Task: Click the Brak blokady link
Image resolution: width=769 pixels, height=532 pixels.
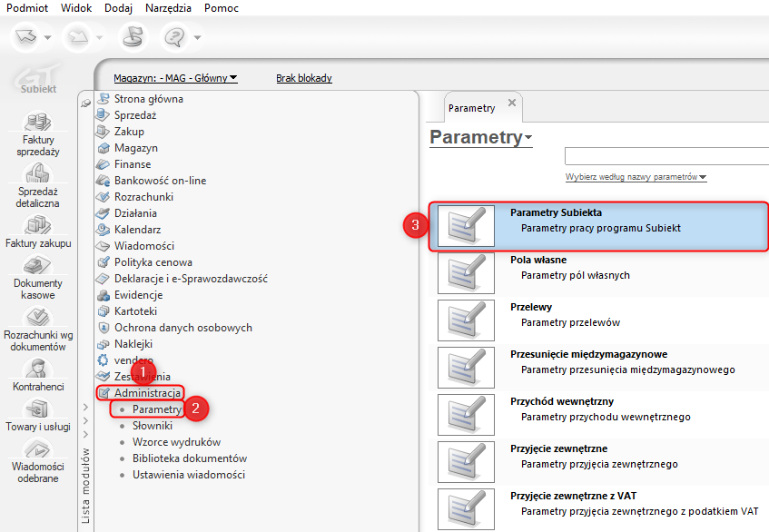Action: (x=303, y=78)
